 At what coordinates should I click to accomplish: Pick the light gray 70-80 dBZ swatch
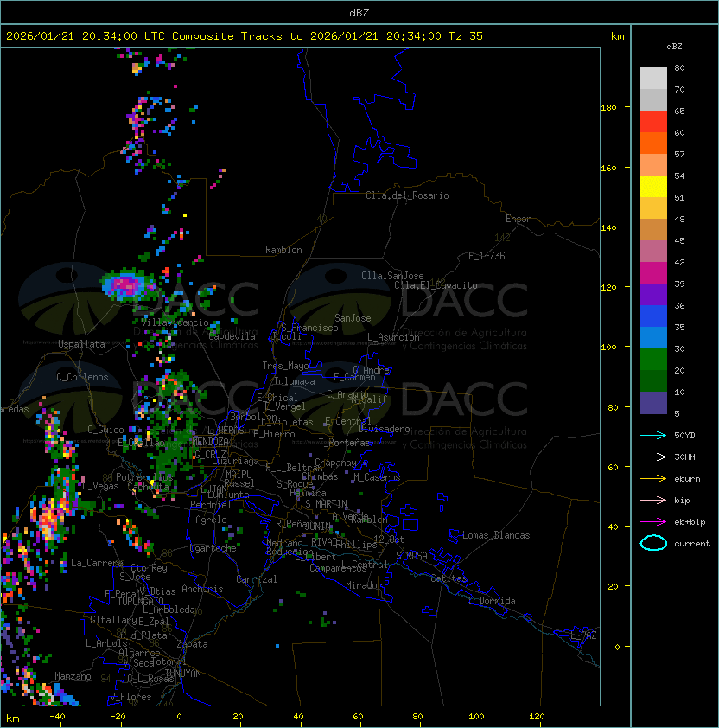pyautogui.click(x=653, y=78)
